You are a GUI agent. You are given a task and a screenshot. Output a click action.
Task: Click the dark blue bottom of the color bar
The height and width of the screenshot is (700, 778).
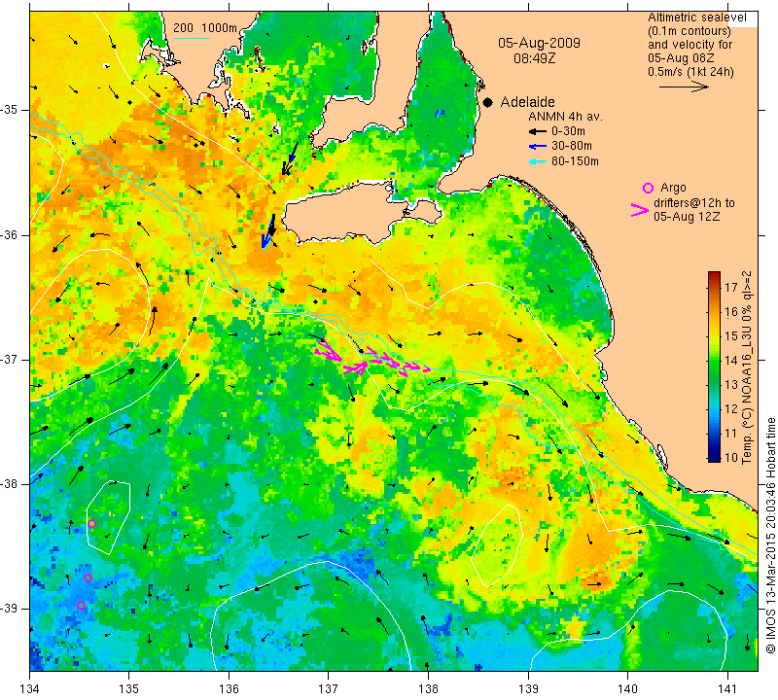pyautogui.click(x=714, y=459)
